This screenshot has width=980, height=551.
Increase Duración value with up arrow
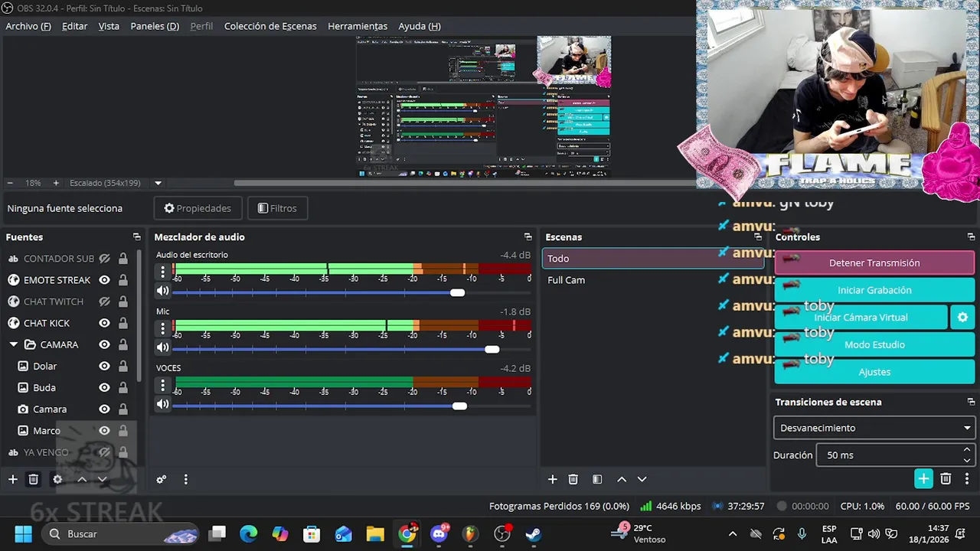(967, 450)
